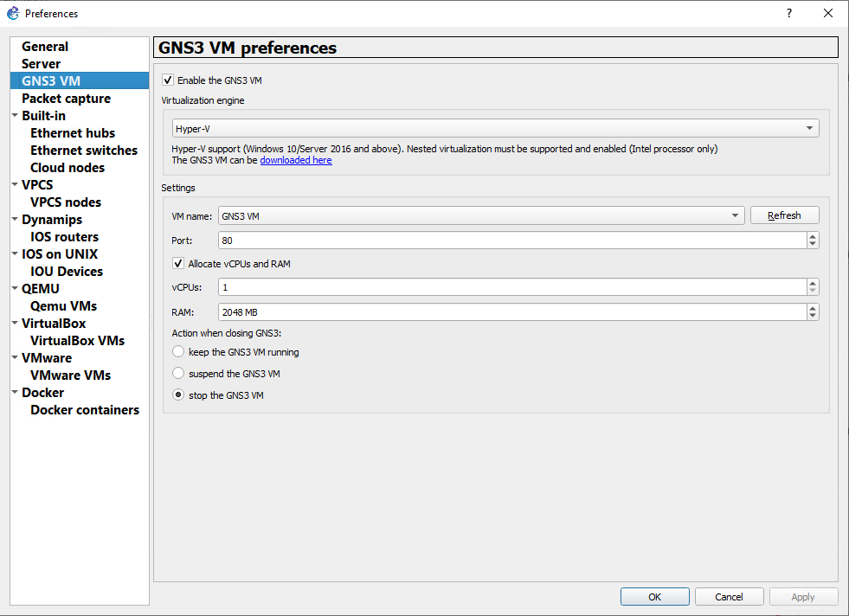This screenshot has height=616, width=849.
Task: Collapse the Docker tree section
Action: pos(16,393)
